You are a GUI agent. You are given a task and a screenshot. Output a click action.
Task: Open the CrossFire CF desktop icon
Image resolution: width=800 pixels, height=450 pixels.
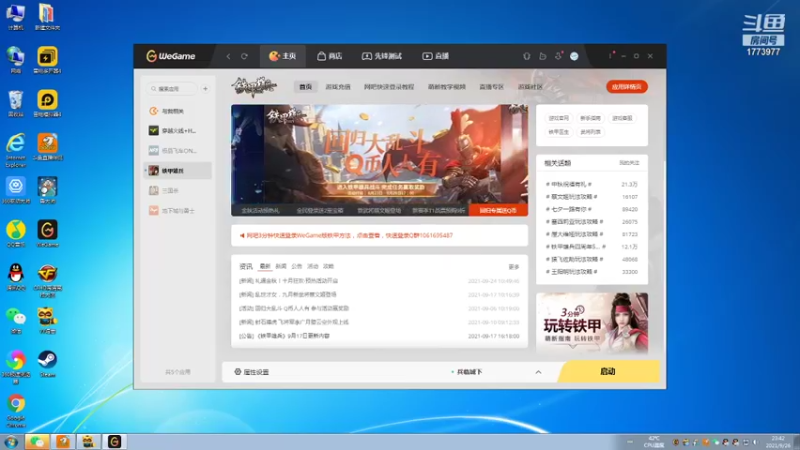pyautogui.click(x=47, y=280)
